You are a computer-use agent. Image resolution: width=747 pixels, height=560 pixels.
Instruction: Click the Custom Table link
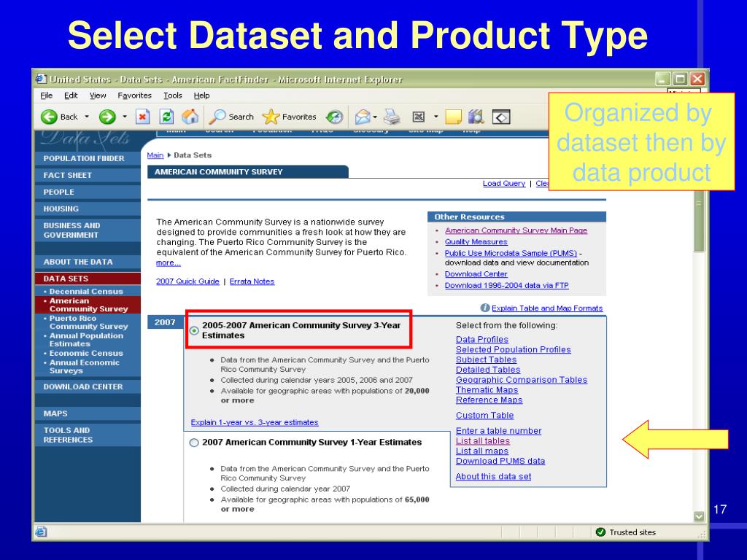pos(484,415)
